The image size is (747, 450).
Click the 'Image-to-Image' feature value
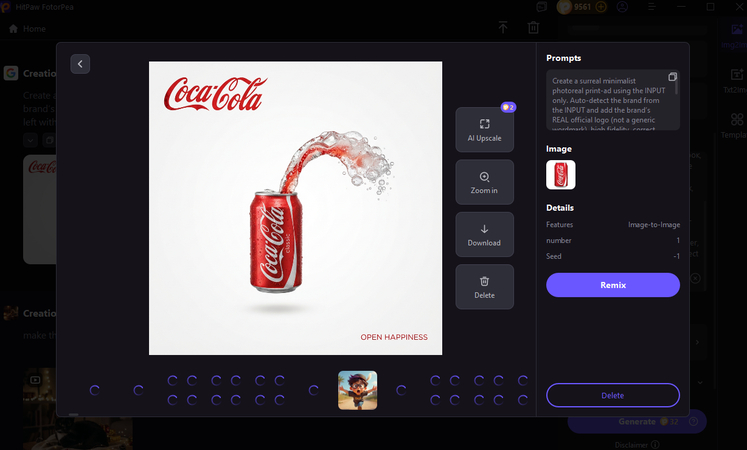coord(654,225)
